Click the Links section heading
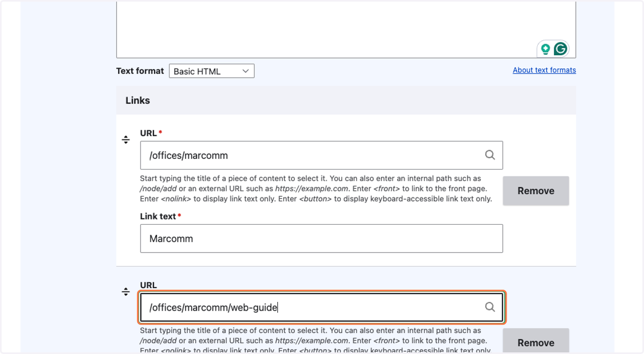Image resolution: width=644 pixels, height=354 pixels. [138, 100]
